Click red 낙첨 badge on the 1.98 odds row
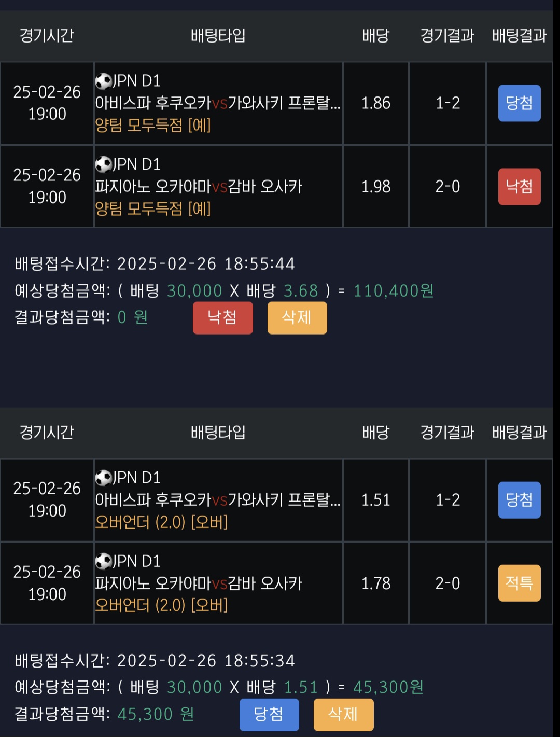This screenshot has width=560, height=737. point(519,187)
